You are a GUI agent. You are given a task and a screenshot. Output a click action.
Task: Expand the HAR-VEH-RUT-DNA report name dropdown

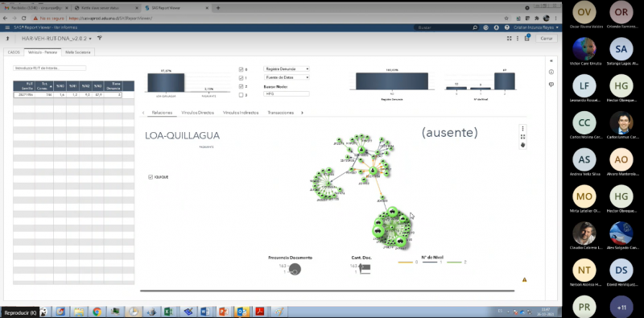(90, 39)
